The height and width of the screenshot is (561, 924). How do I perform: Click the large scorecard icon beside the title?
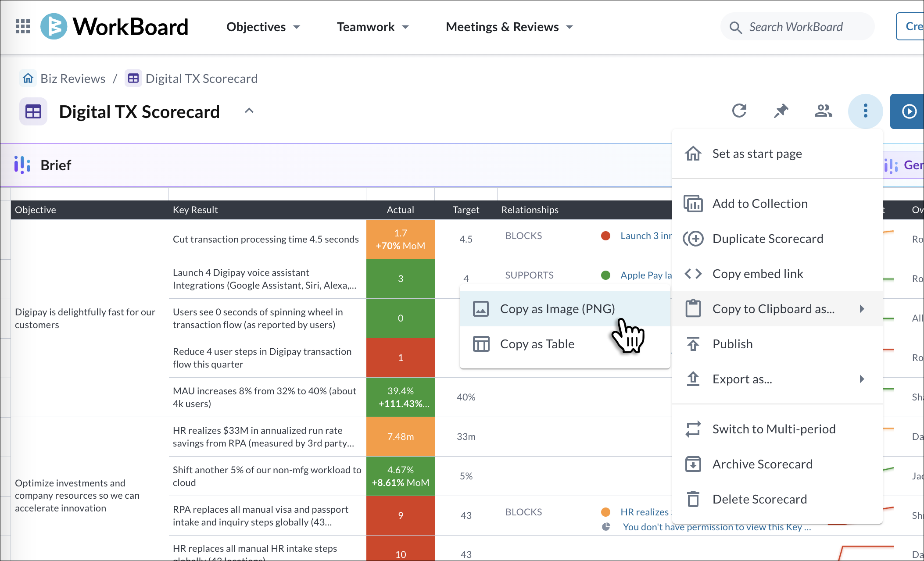pos(33,111)
